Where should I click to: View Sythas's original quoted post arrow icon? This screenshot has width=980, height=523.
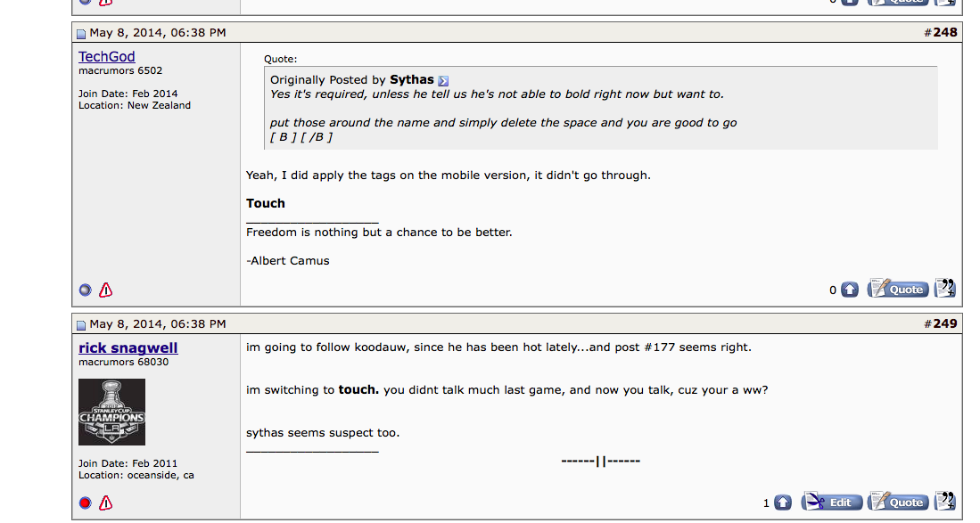pos(443,80)
